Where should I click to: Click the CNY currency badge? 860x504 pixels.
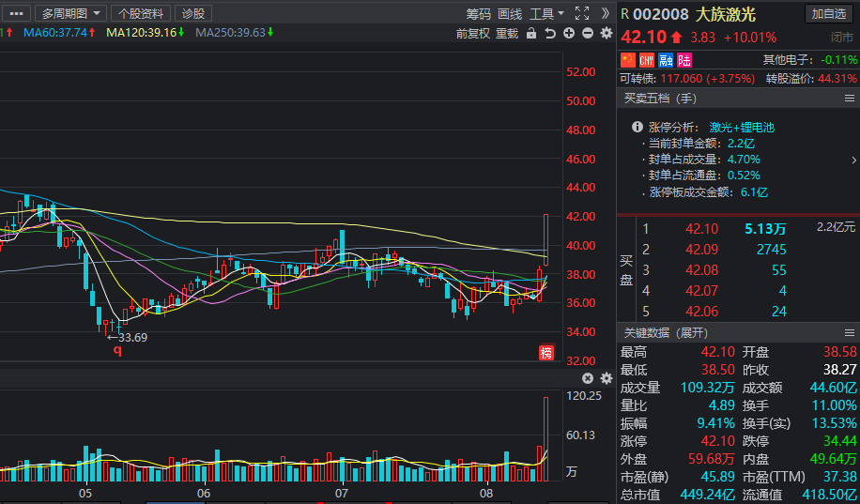[647, 59]
